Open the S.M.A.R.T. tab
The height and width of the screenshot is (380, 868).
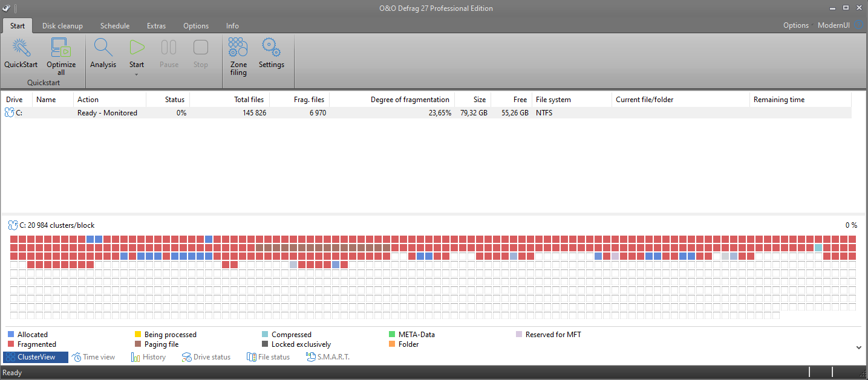328,357
